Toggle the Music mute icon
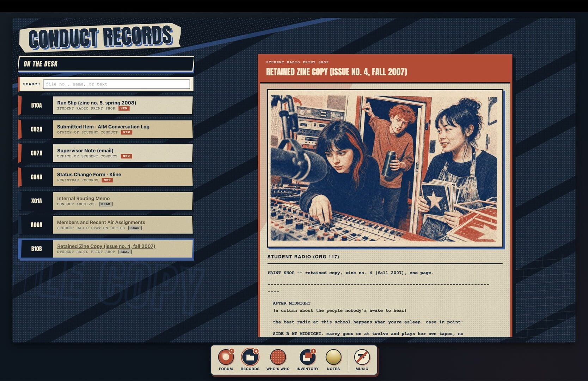 (362, 357)
